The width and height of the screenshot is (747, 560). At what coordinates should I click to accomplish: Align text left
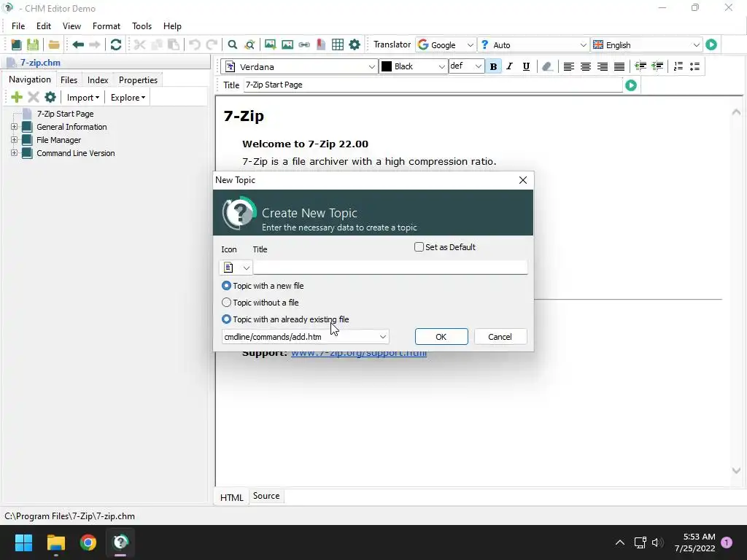click(x=569, y=66)
